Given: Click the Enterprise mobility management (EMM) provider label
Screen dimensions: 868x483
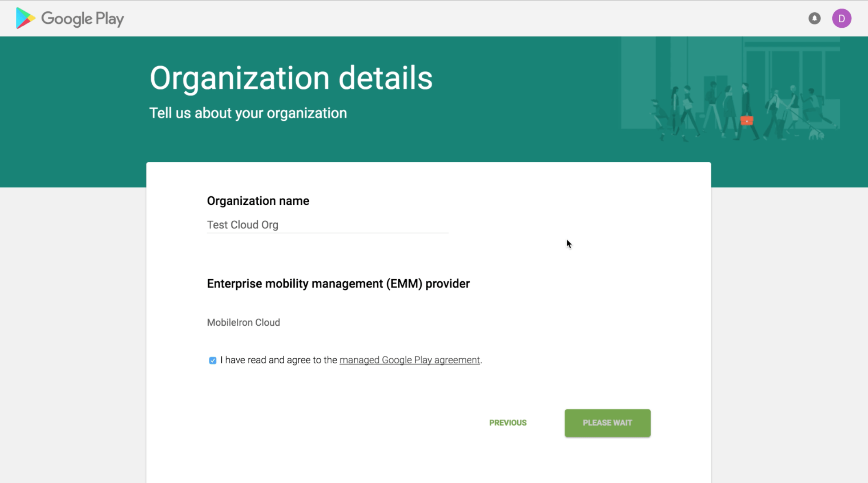Looking at the screenshot, I should point(338,283).
